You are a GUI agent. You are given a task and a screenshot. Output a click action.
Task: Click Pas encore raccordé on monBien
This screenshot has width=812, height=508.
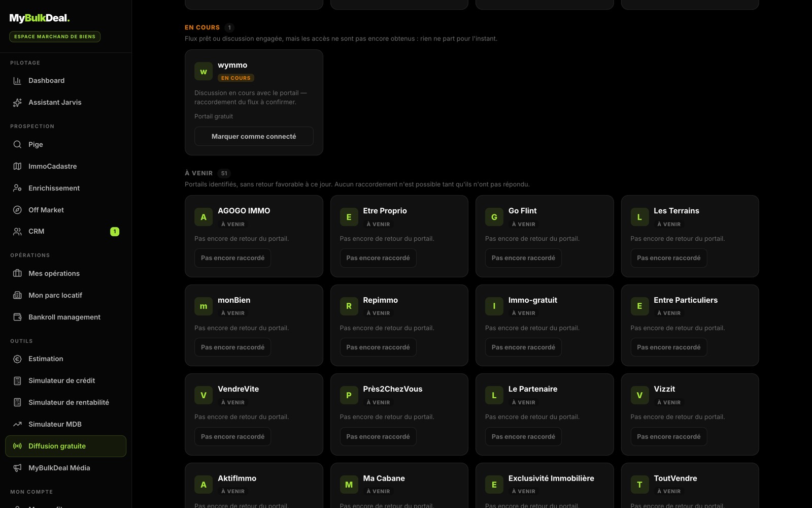click(x=232, y=347)
